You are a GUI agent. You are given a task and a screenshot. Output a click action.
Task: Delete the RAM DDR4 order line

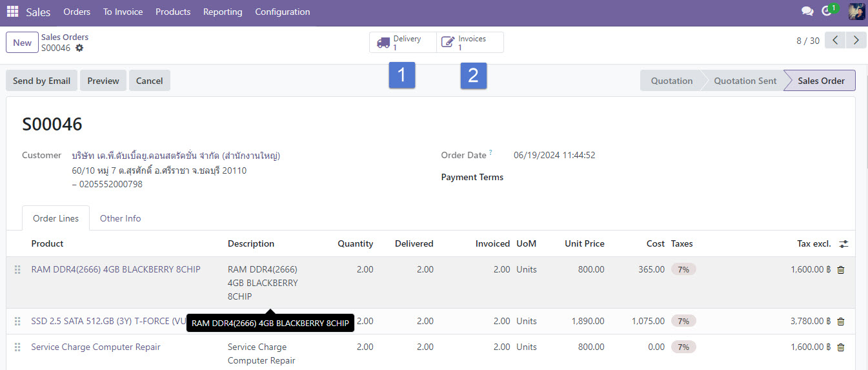(840, 270)
